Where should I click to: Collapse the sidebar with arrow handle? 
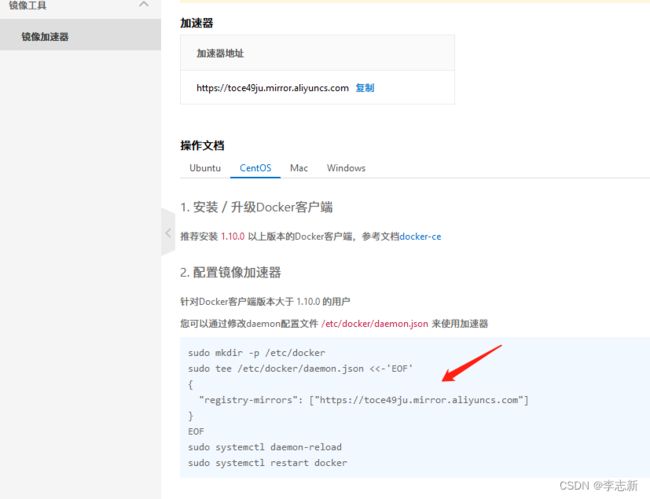pos(168,233)
